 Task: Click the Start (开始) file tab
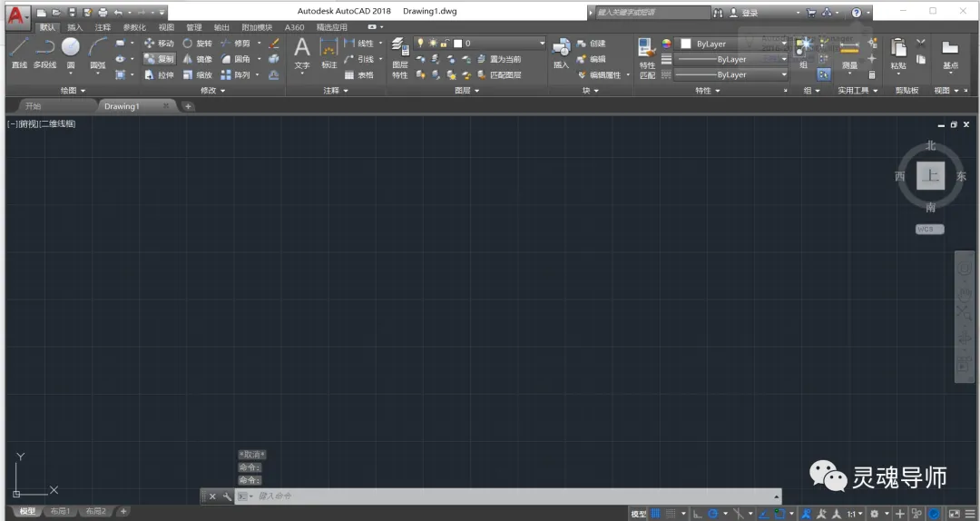(x=33, y=106)
